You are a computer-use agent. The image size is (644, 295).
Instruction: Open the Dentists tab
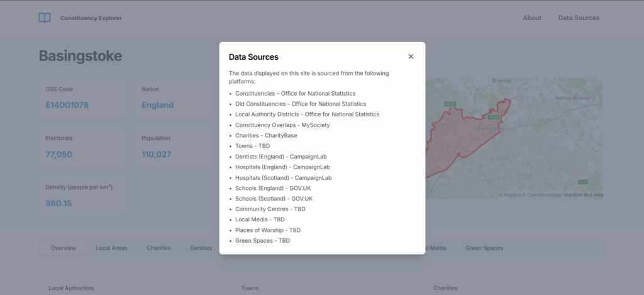201,248
